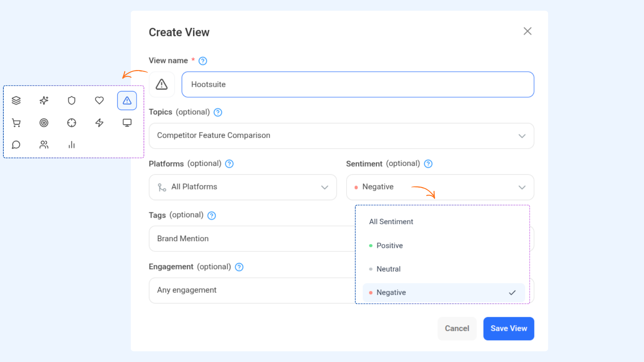Choose the warning triangle icon in picker
This screenshot has height=362, width=644.
[127, 101]
